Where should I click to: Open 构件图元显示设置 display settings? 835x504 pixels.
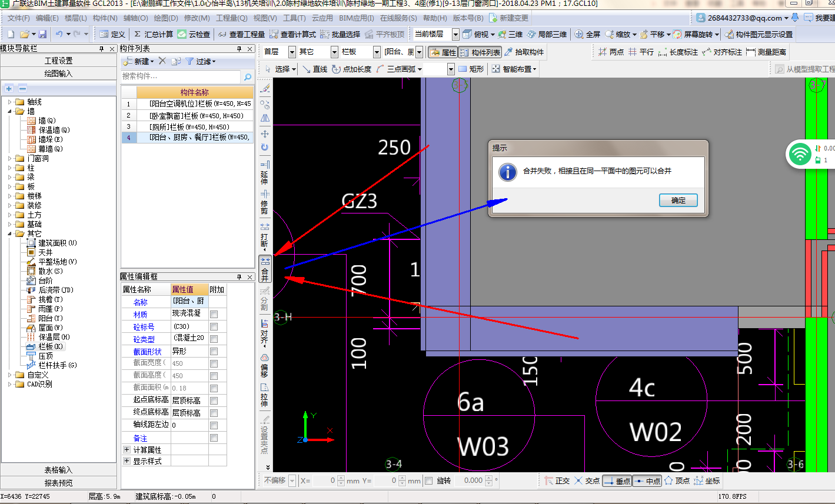(759, 34)
